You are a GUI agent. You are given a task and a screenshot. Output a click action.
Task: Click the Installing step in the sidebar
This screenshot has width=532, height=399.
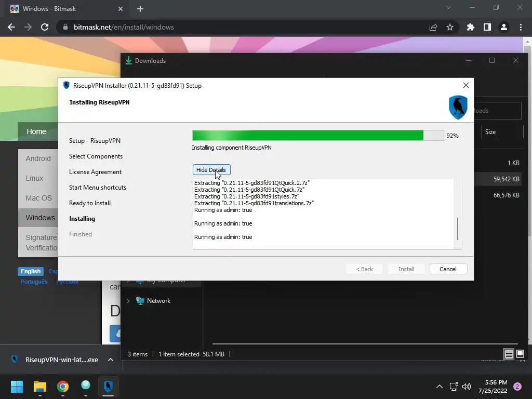tap(82, 219)
